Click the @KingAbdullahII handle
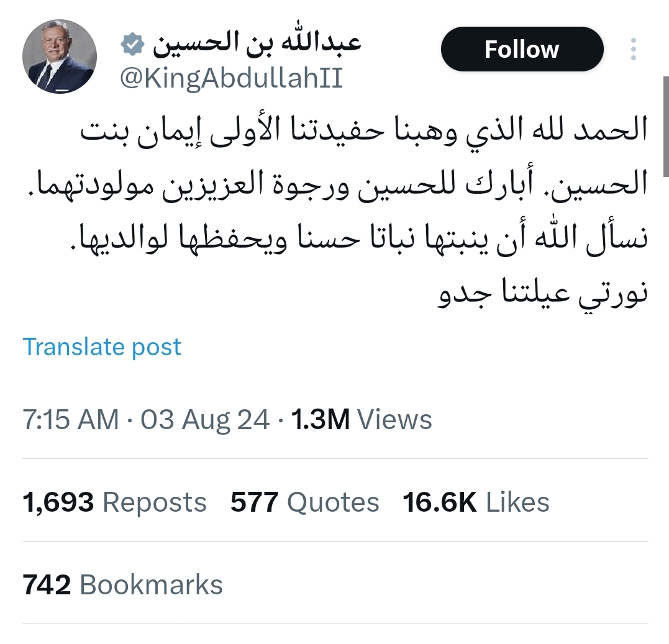Viewport: 669px width, 644px height. pyautogui.click(x=230, y=79)
